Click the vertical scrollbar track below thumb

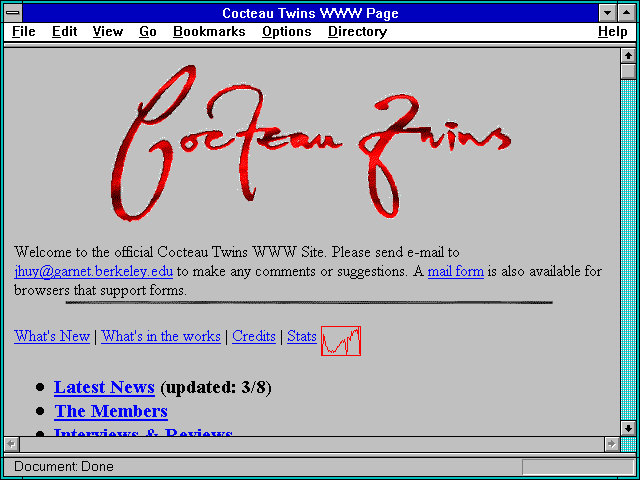pyautogui.click(x=629, y=250)
